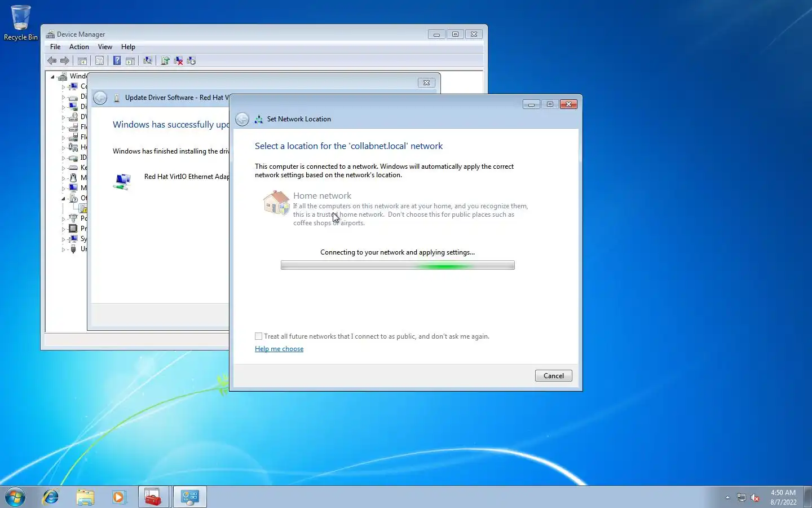Select the Mice category icon in device tree
Screen dimensions: 812x508
[x=73, y=178]
